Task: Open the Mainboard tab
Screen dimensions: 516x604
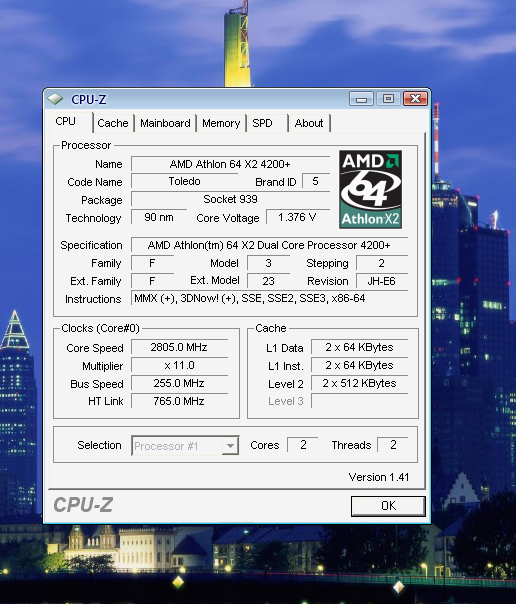Action: tap(165, 123)
